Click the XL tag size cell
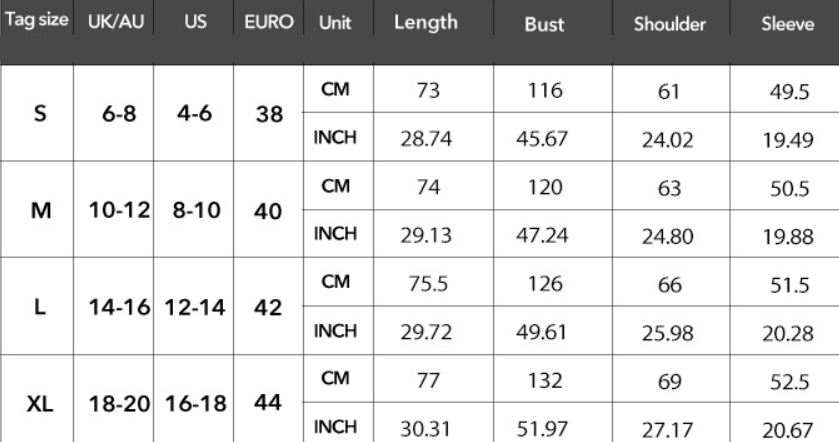839x442 pixels. [x=40, y=404]
